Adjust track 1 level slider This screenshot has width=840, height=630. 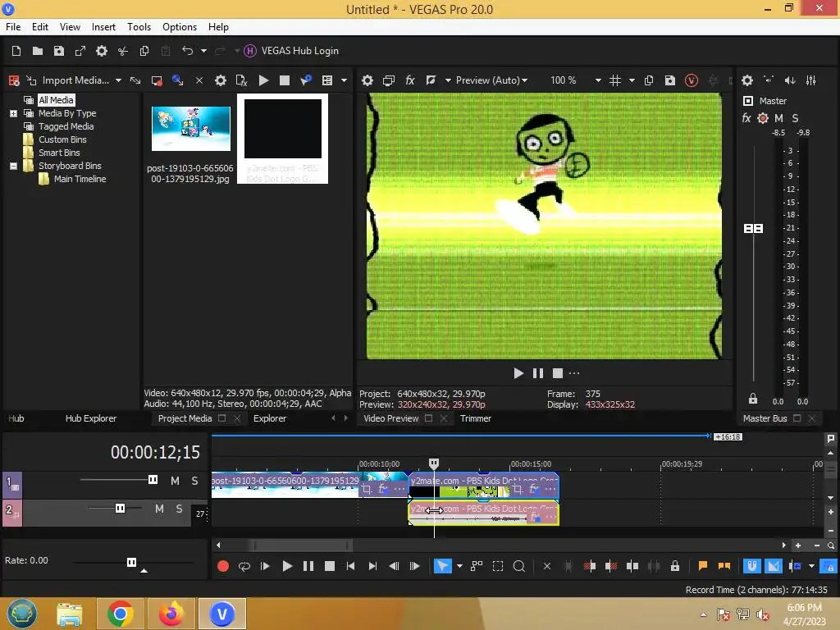(x=153, y=479)
